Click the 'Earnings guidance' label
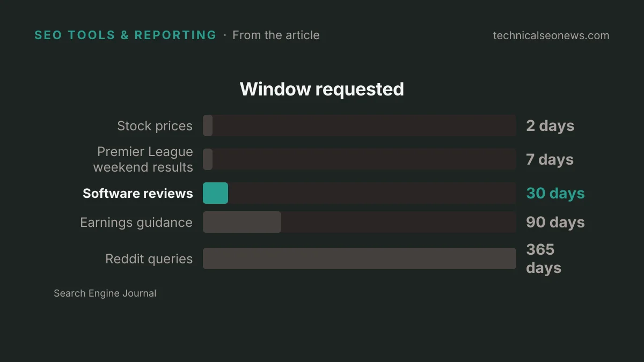This screenshot has height=362, width=644. [136, 223]
